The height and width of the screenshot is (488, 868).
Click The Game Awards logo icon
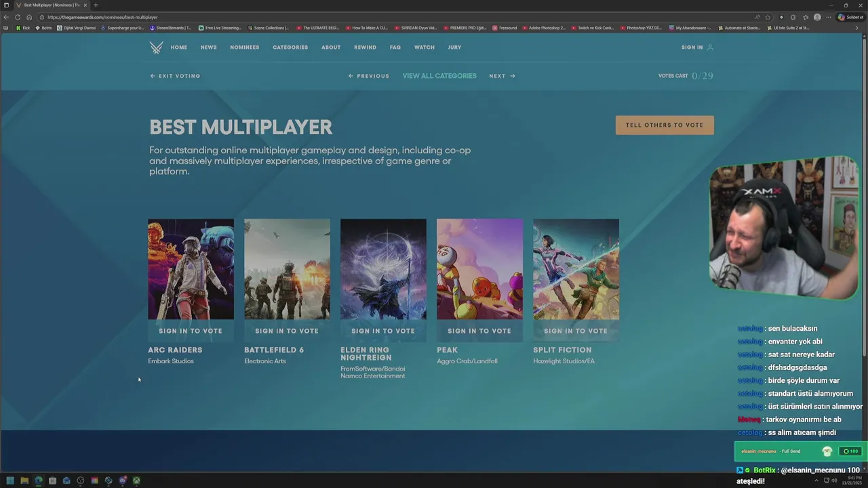156,47
